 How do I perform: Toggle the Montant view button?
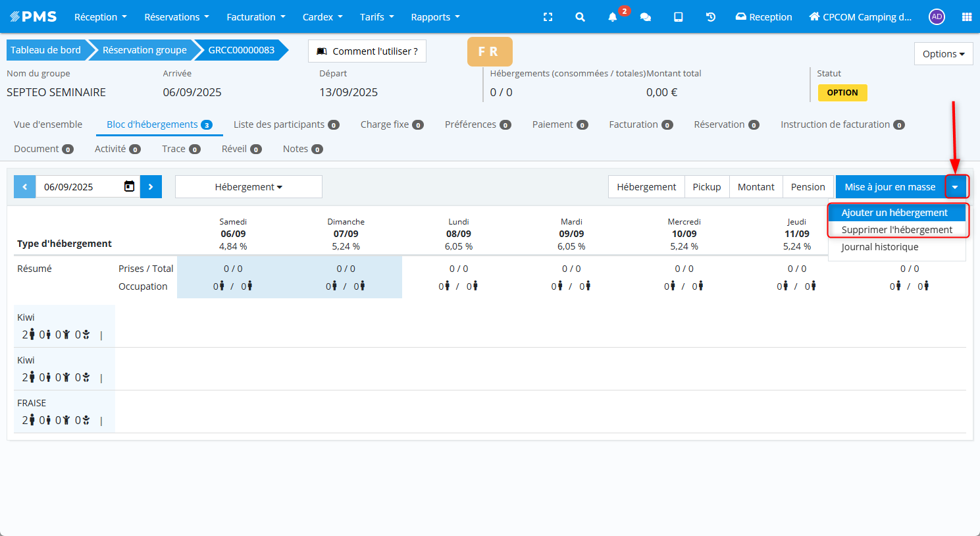click(756, 187)
